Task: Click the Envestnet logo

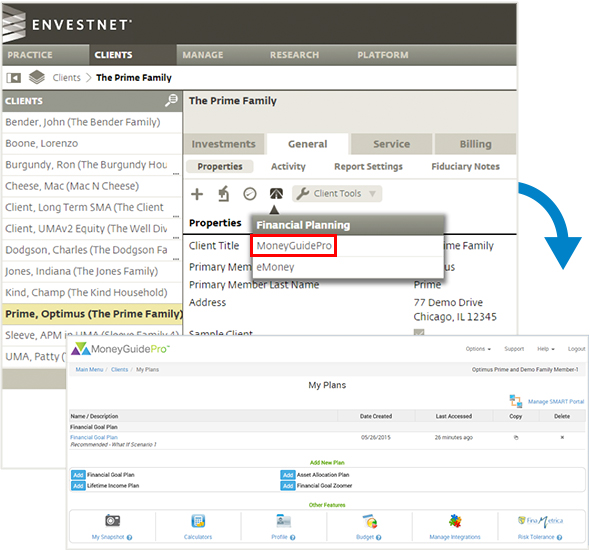Action: tap(67, 23)
